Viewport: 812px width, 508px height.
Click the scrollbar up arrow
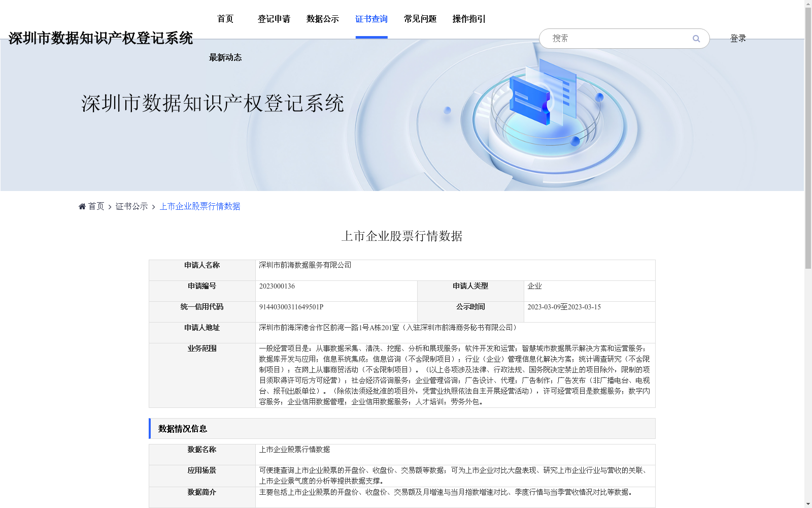pyautogui.click(x=808, y=5)
